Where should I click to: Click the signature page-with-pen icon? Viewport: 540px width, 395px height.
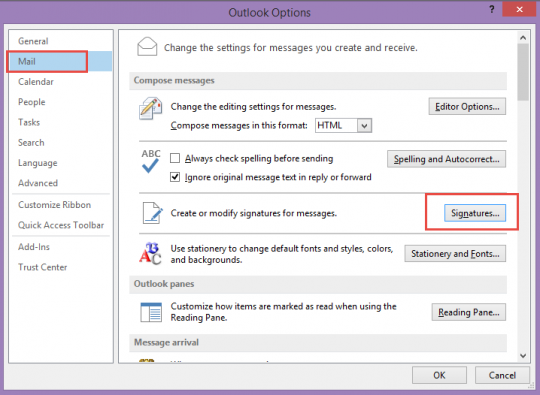152,213
